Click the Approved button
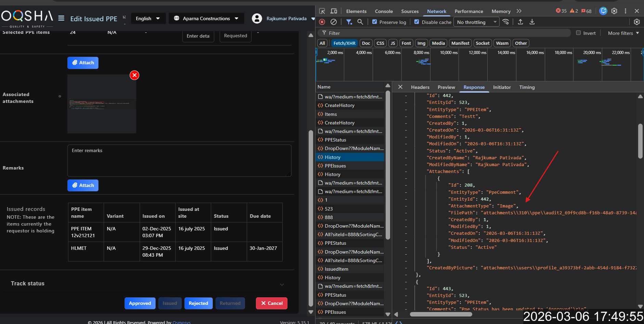This screenshot has width=644, height=324. tap(140, 303)
